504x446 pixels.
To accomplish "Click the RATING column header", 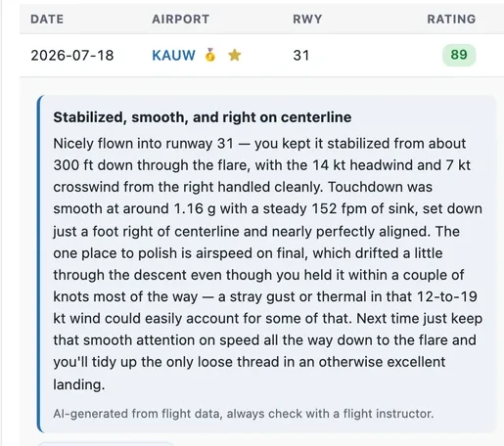I will tap(451, 19).
